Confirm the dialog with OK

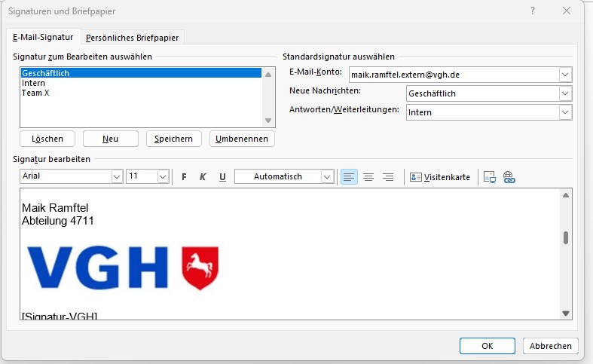(x=487, y=346)
